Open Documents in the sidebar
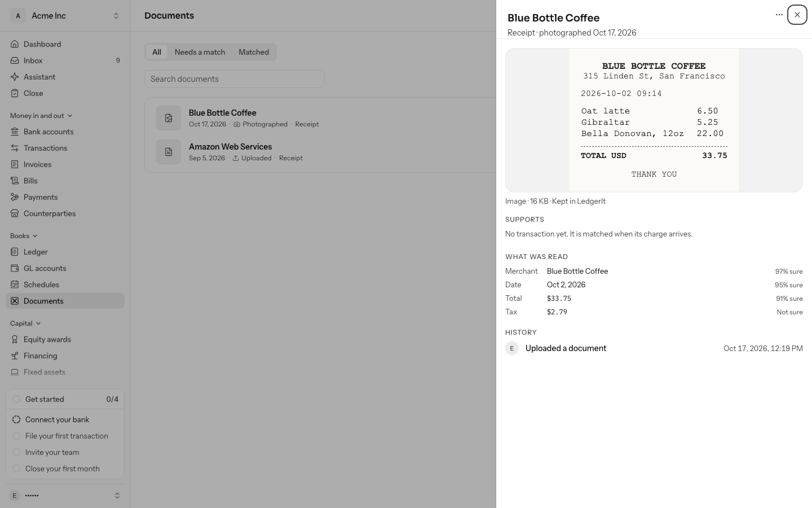The height and width of the screenshot is (508, 812). (x=65, y=301)
